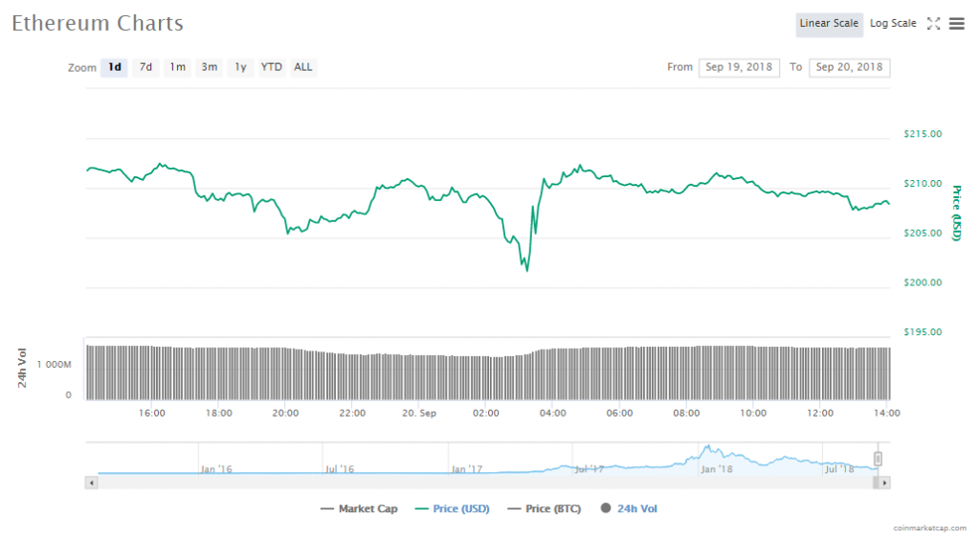Toggle Market Cap series in legend
The width and height of the screenshot is (980, 541).
point(360,509)
